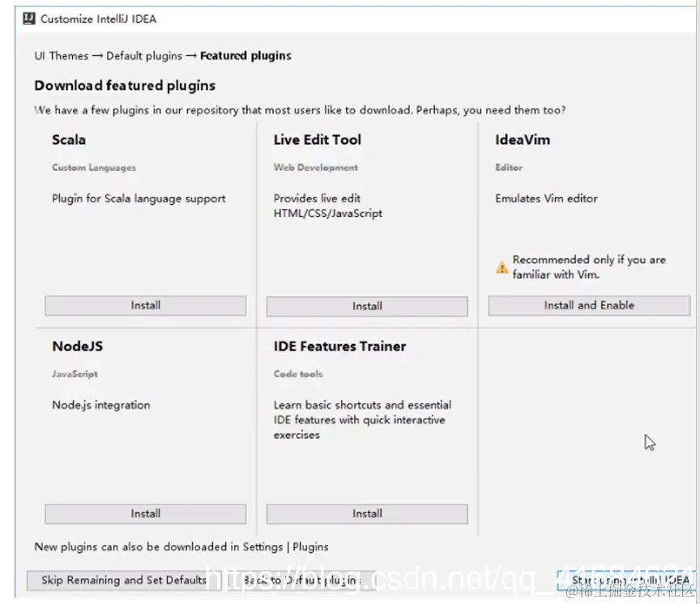Click the IdeaVim warning icon

click(x=502, y=267)
